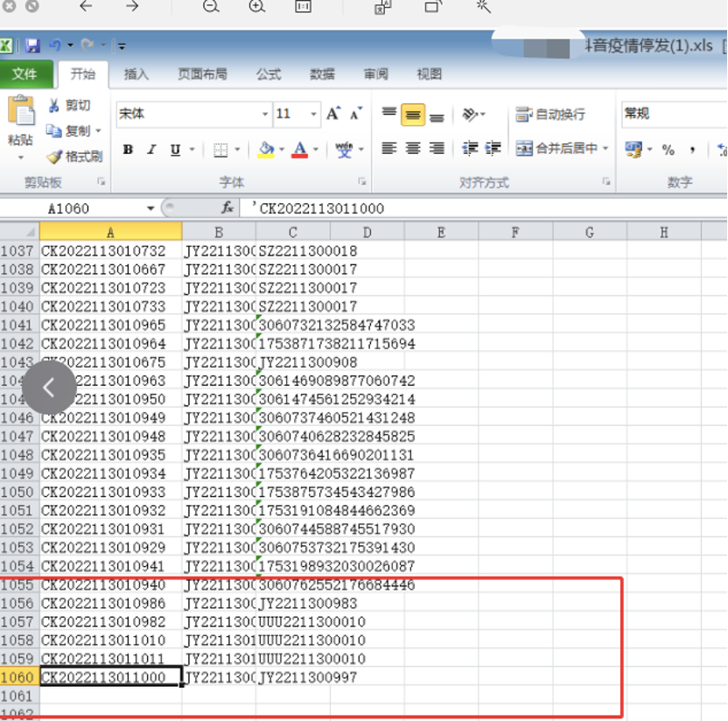The image size is (728, 721).
Task: Expand the copy 复制 options arrow
Action: point(98,131)
